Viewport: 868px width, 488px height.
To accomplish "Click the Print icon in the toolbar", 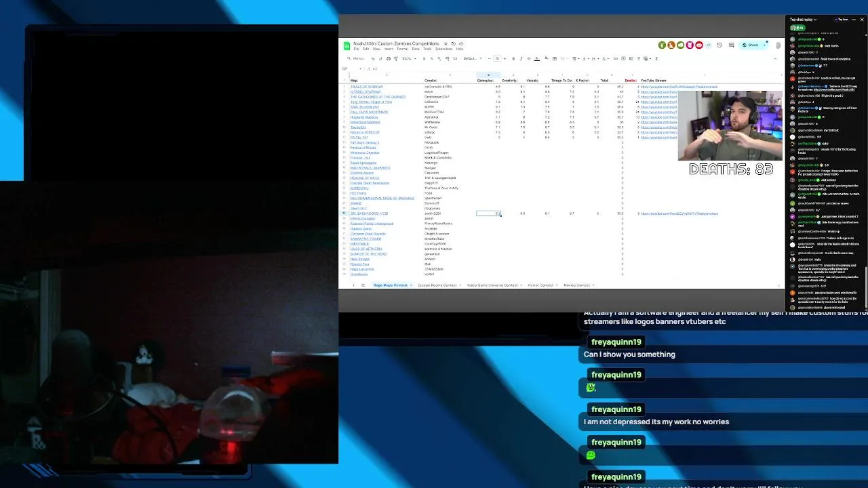I will [388, 58].
